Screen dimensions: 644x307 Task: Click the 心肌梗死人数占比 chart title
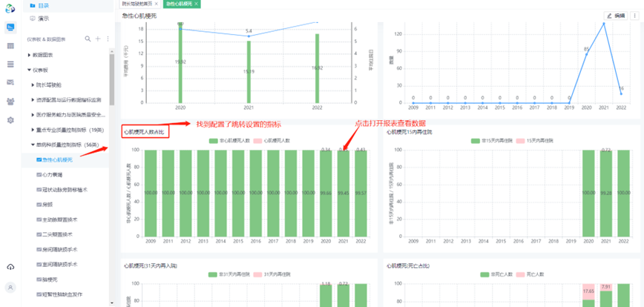click(x=145, y=133)
